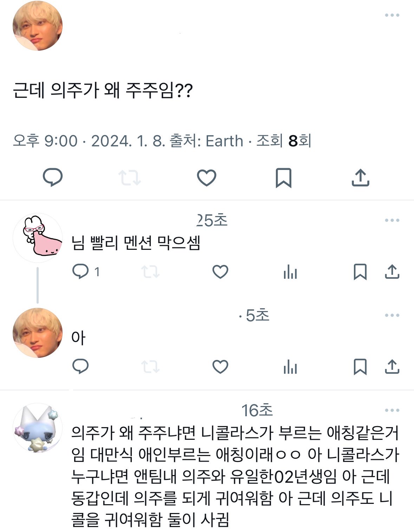This screenshot has height=532, width=414.
Task: Open more menu on the '아' reply
Action: point(392,315)
